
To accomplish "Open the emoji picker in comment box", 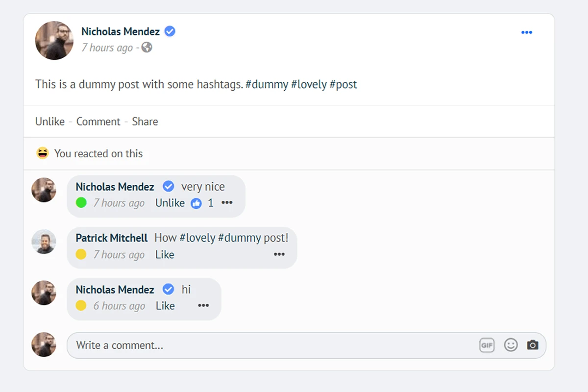I will 511,345.
